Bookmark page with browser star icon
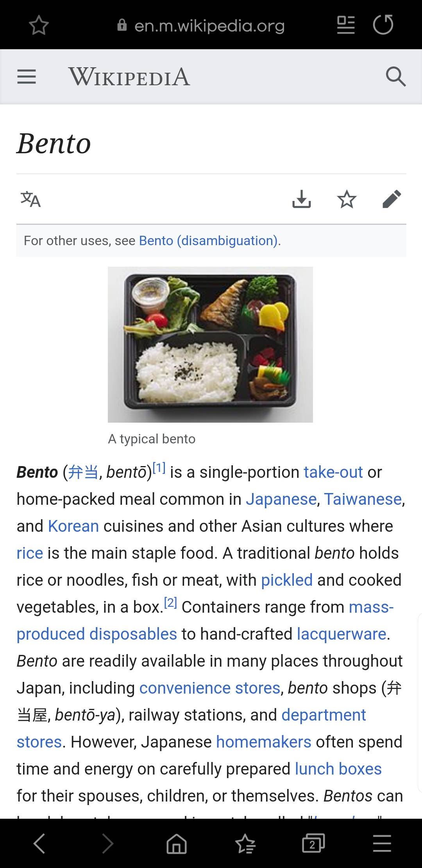The height and width of the screenshot is (868, 422). coord(39,25)
